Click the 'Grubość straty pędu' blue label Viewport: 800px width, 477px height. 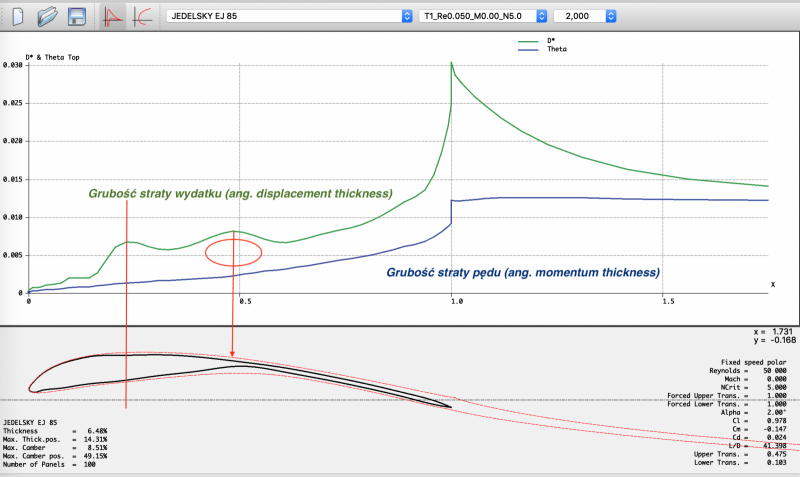click(x=522, y=271)
